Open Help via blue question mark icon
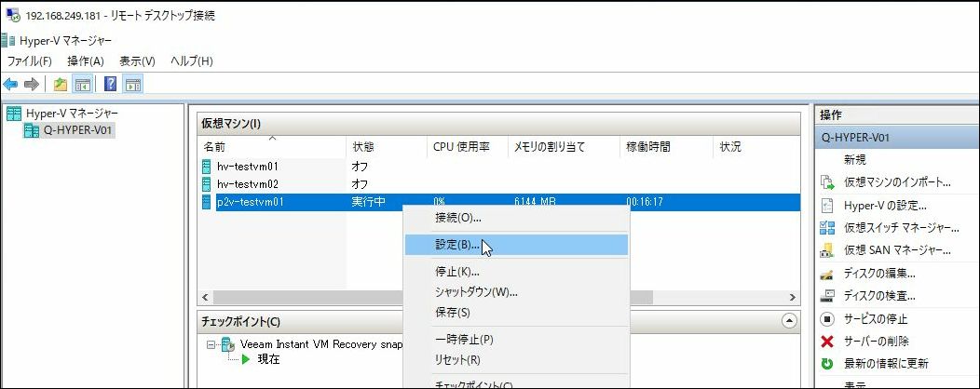This screenshot has height=389, width=980. [110, 85]
